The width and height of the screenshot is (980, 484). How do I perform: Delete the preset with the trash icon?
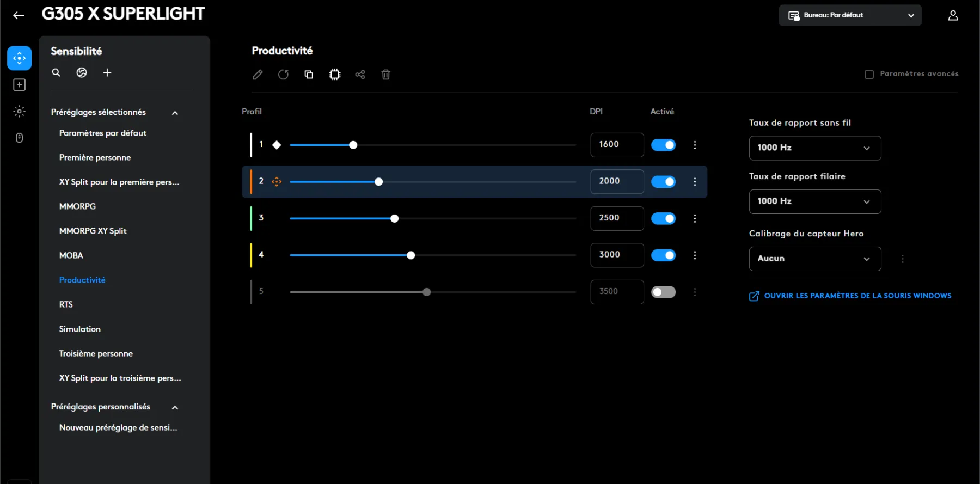(x=386, y=75)
